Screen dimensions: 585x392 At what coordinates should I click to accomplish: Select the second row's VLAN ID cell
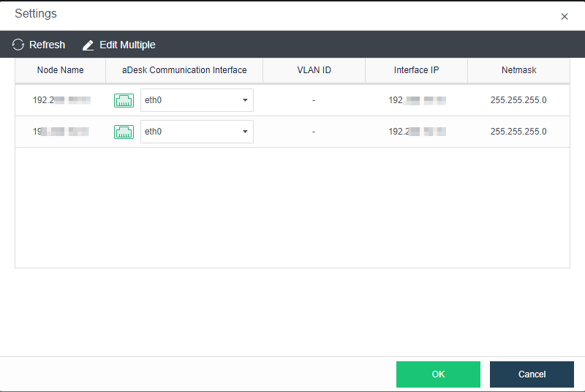[x=314, y=132]
